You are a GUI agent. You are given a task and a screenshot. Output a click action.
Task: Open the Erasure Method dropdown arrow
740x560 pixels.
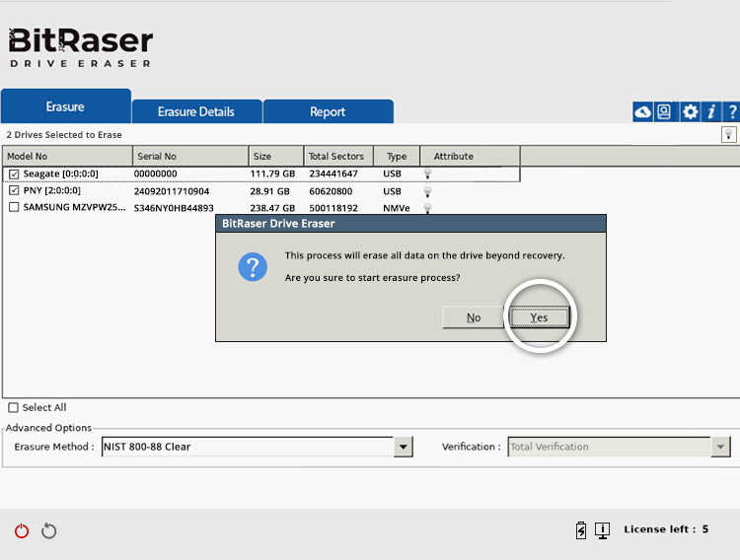click(404, 447)
